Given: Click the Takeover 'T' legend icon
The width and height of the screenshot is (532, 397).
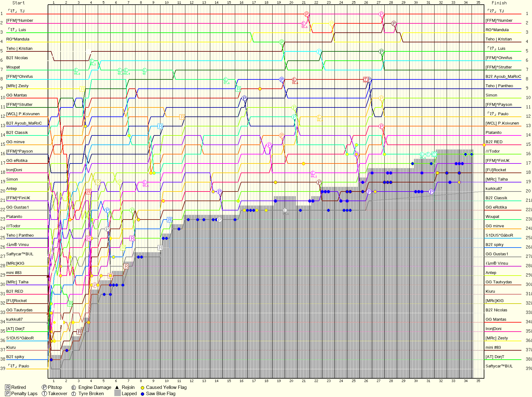Looking at the screenshot, I should [x=44, y=394].
